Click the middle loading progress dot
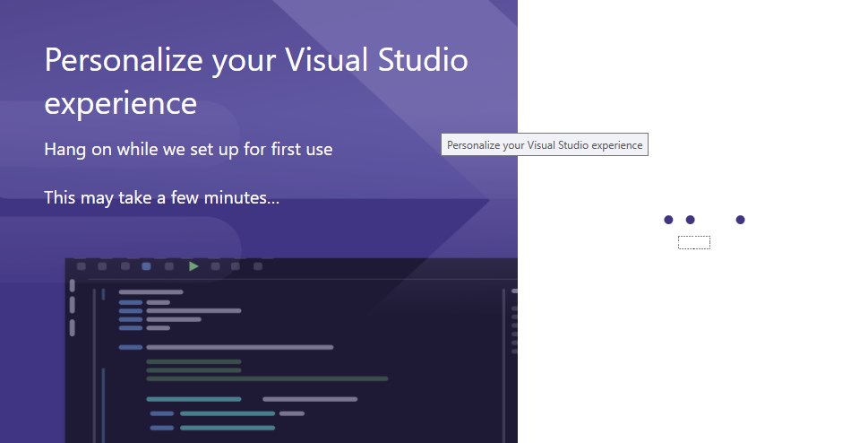This screenshot has height=443, width=868. 691,220
